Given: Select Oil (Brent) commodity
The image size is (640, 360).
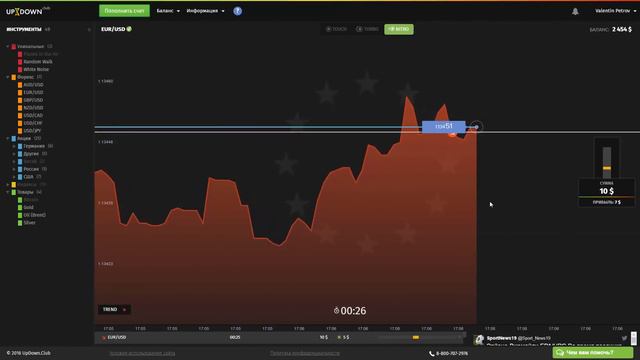Looking at the screenshot, I should point(34,215).
